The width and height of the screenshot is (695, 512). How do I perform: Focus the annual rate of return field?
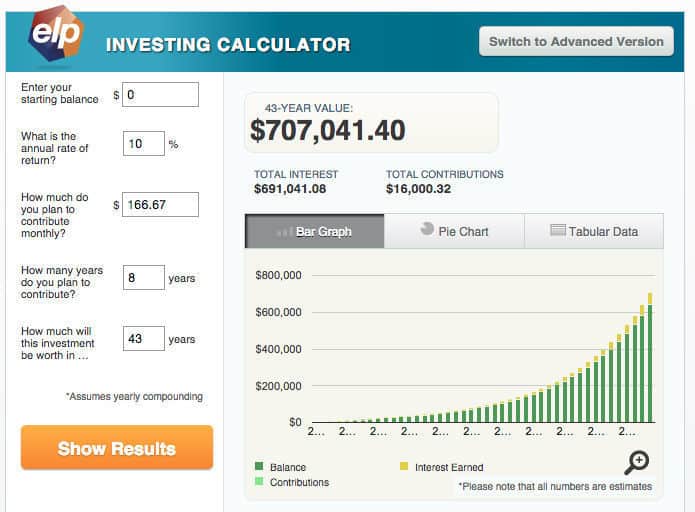pyautogui.click(x=143, y=144)
